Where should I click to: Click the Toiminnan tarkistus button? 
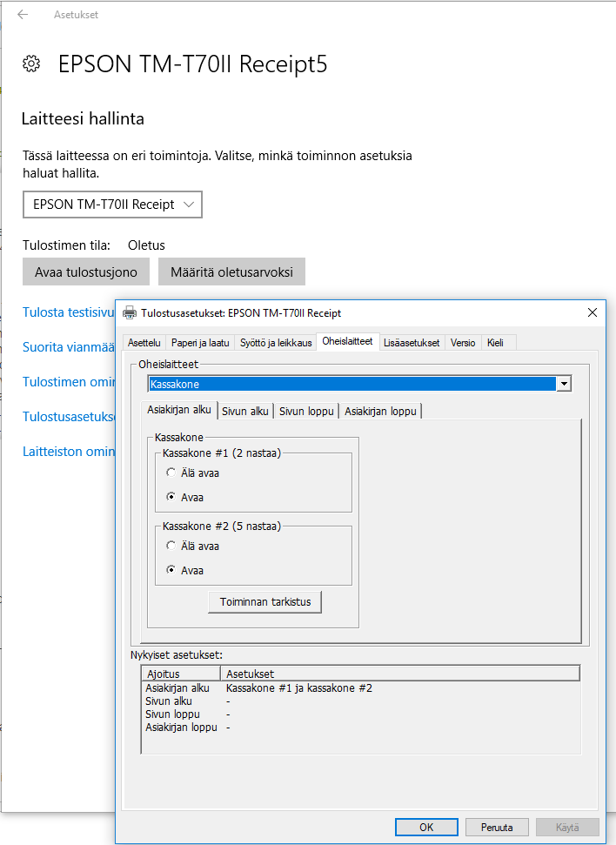click(265, 602)
